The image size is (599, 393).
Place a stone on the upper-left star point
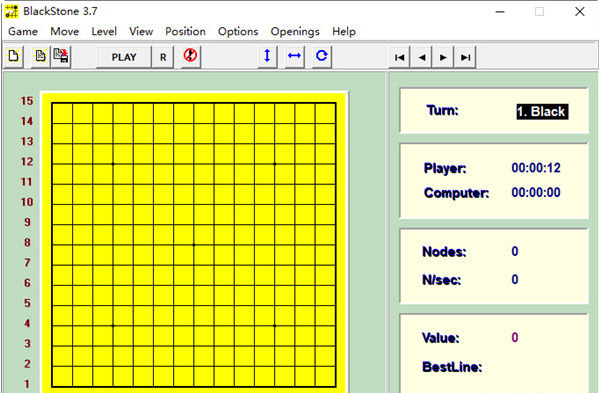tap(113, 164)
